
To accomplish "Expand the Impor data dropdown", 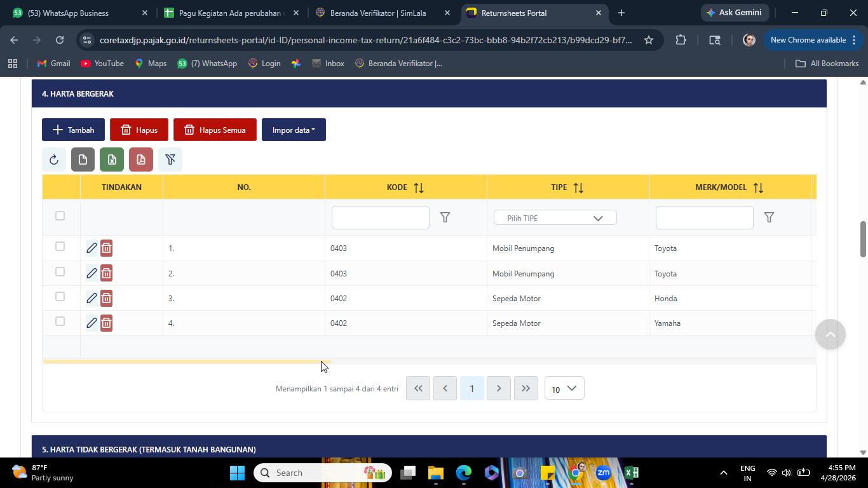I will pyautogui.click(x=294, y=130).
